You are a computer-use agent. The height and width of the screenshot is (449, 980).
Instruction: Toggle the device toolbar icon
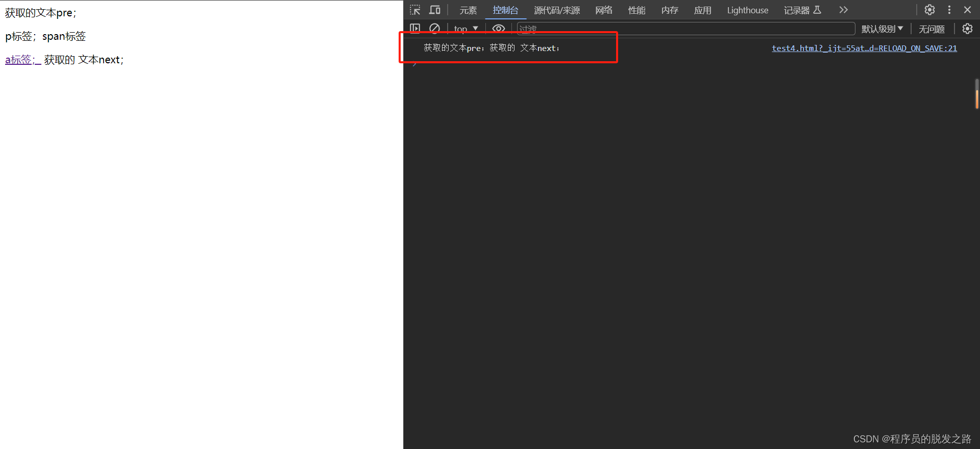click(434, 10)
